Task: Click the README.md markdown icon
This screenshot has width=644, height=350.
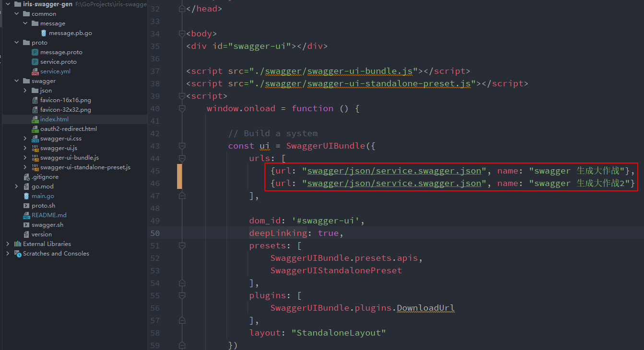Action: point(26,215)
